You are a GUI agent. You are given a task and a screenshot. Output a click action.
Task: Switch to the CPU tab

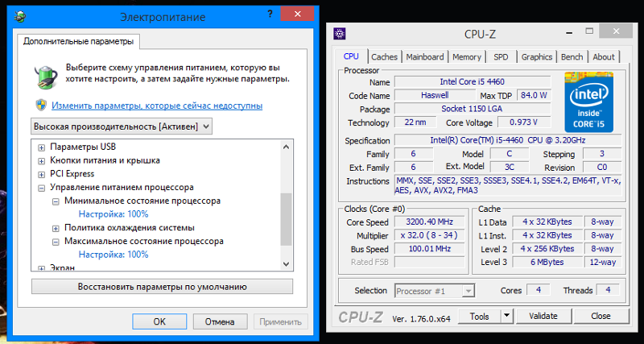tap(351, 56)
